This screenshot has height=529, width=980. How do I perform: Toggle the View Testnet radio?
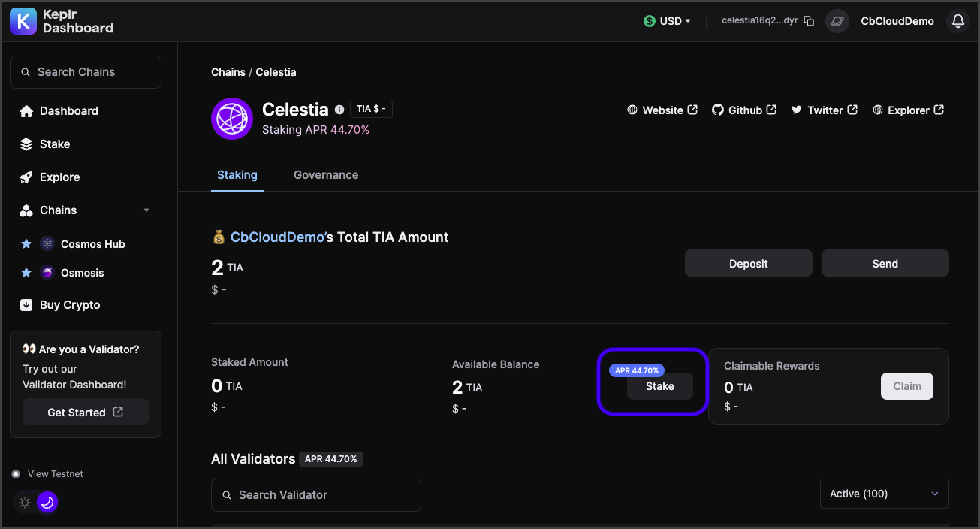16,474
